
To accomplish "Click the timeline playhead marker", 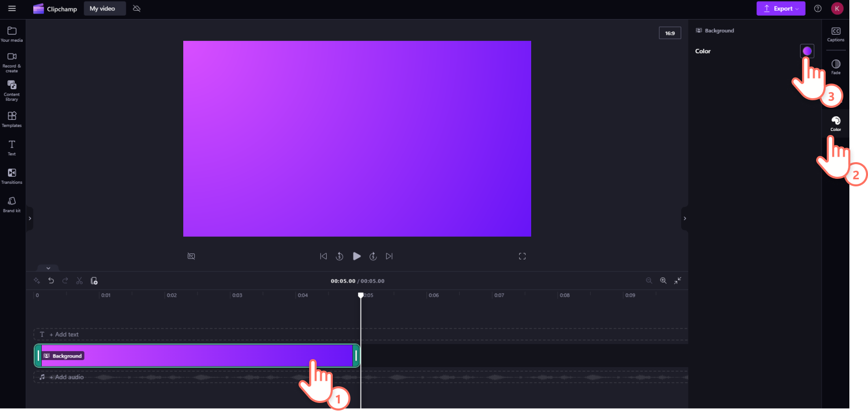I will pos(360,295).
